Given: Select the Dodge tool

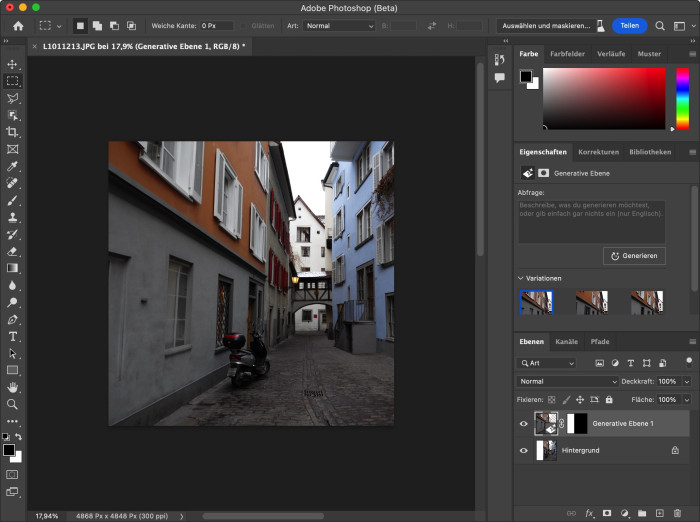Looking at the screenshot, I should click(12, 302).
